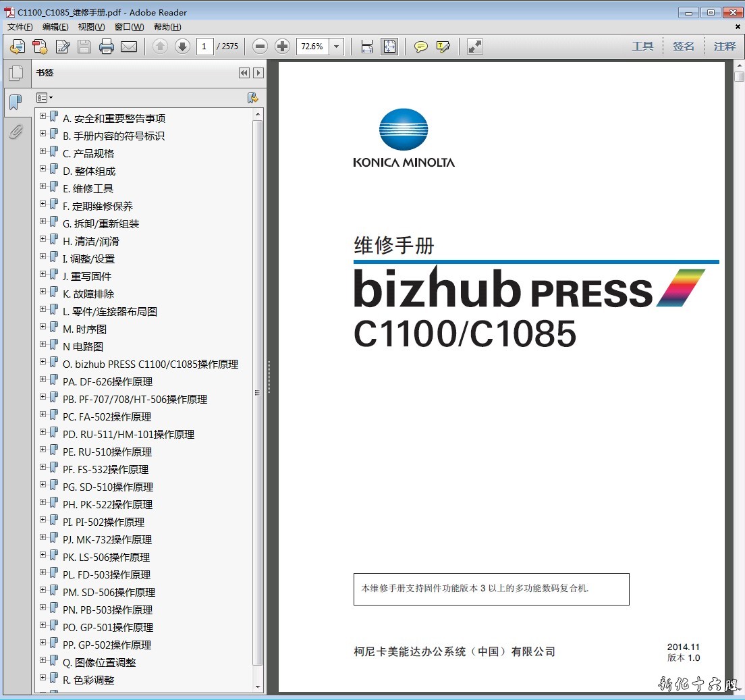The image size is (745, 700).
Task: Expand the "K. 故障排除" bookmark
Action: click(43, 293)
